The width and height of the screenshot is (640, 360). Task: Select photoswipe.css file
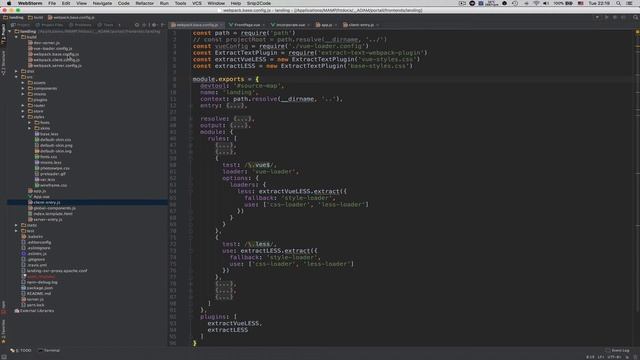52,168
